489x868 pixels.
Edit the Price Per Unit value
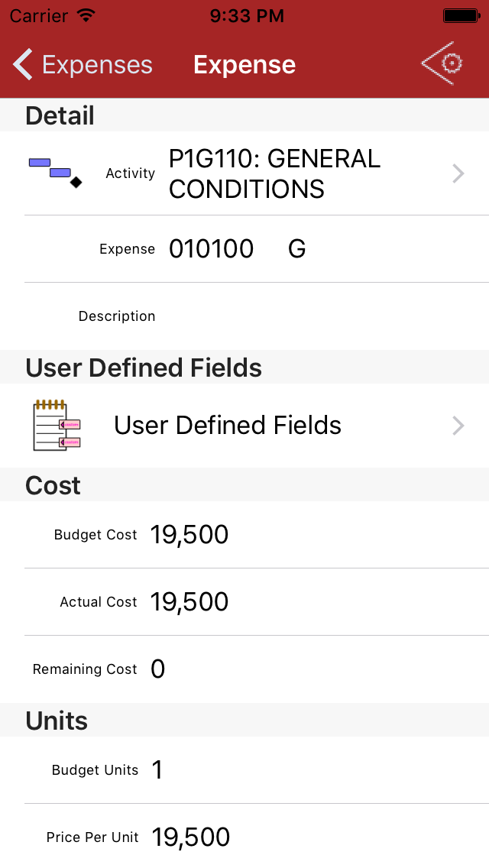point(191,837)
